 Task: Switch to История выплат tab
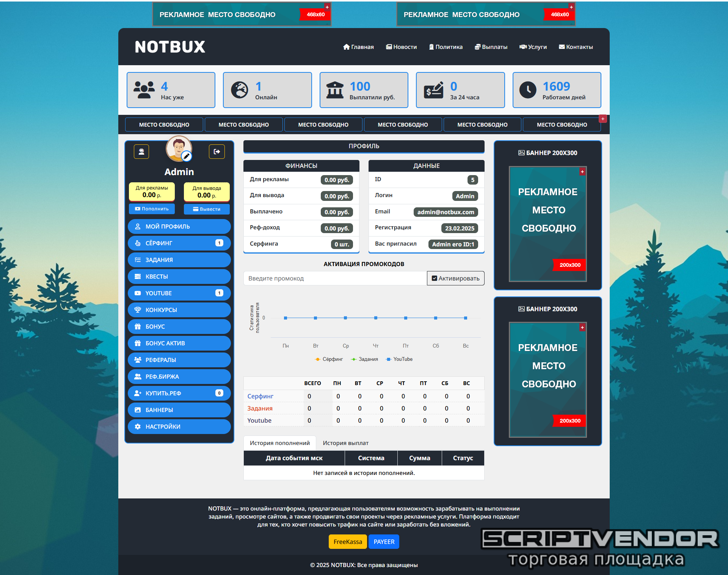346,443
